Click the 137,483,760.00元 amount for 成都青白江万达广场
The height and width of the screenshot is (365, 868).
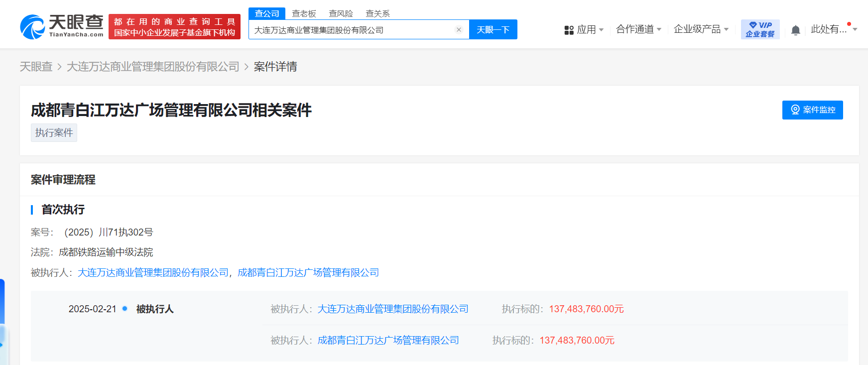click(x=577, y=341)
